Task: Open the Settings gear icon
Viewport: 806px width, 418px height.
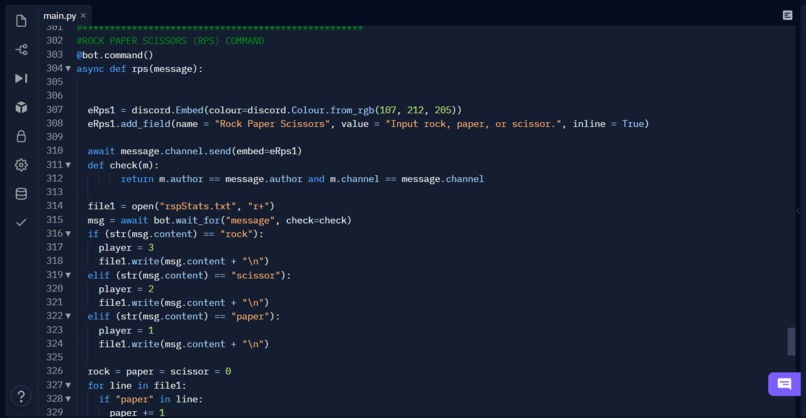Action: point(21,165)
